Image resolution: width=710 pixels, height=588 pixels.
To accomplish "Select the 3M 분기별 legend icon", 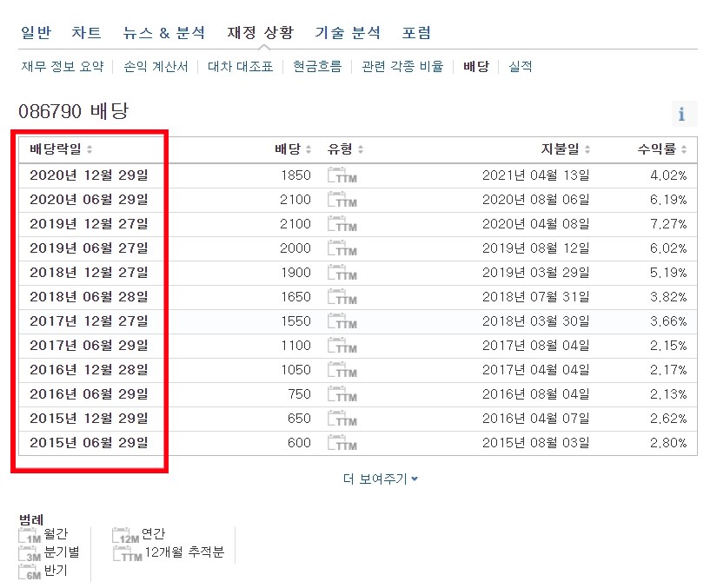I will (29, 553).
